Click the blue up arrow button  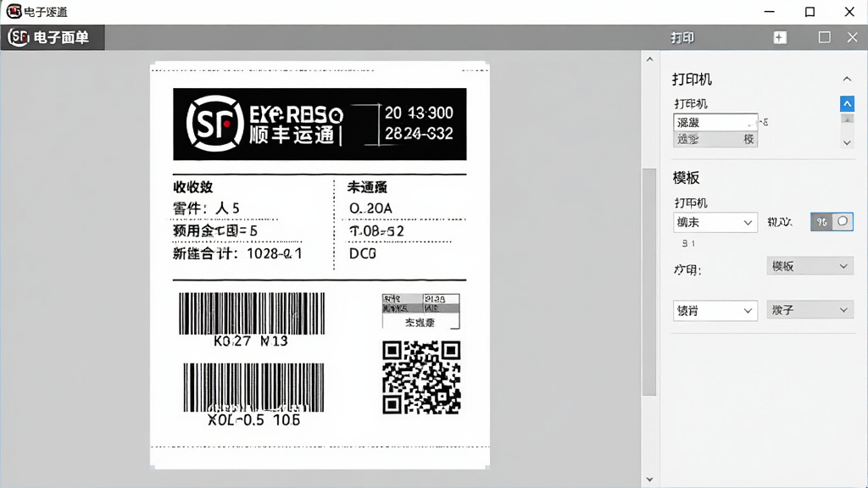[x=847, y=103]
